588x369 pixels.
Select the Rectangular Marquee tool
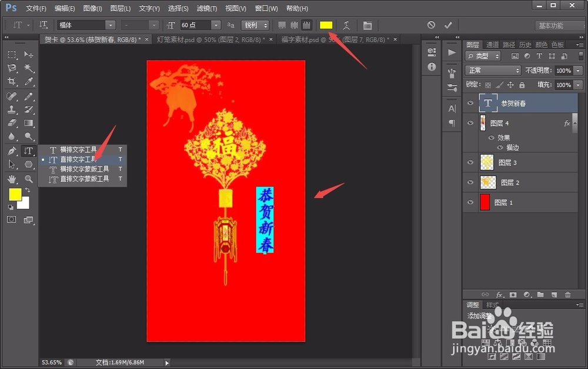pos(12,55)
